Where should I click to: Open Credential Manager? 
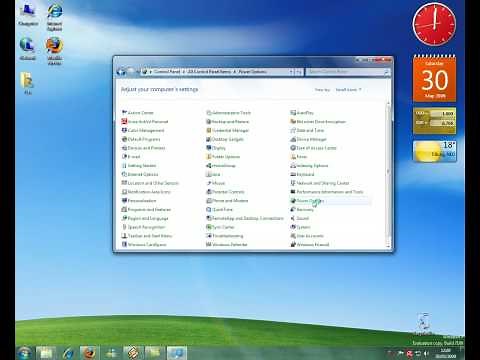point(227,130)
